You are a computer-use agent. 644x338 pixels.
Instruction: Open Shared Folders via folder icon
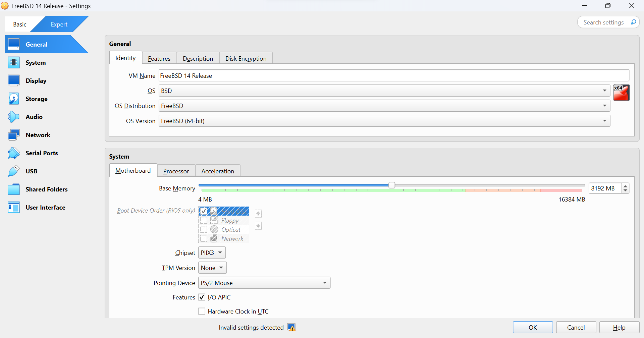[x=14, y=189]
